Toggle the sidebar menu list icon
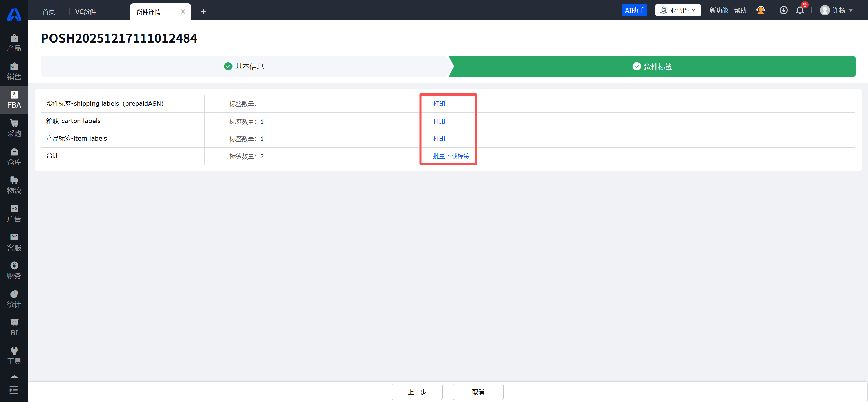The image size is (868, 402). point(14,390)
